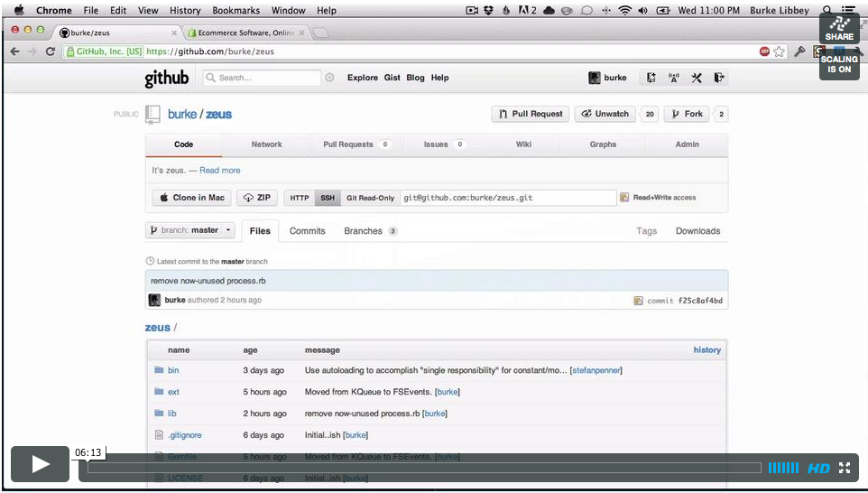Open the Bookmarks menu
The width and height of the screenshot is (868, 493).
click(235, 10)
